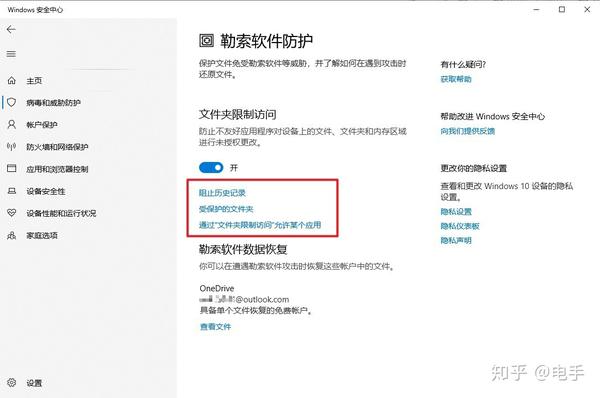
Task: Click 通过"文件夹限制访问"允许某个应用 link
Action: 260,225
